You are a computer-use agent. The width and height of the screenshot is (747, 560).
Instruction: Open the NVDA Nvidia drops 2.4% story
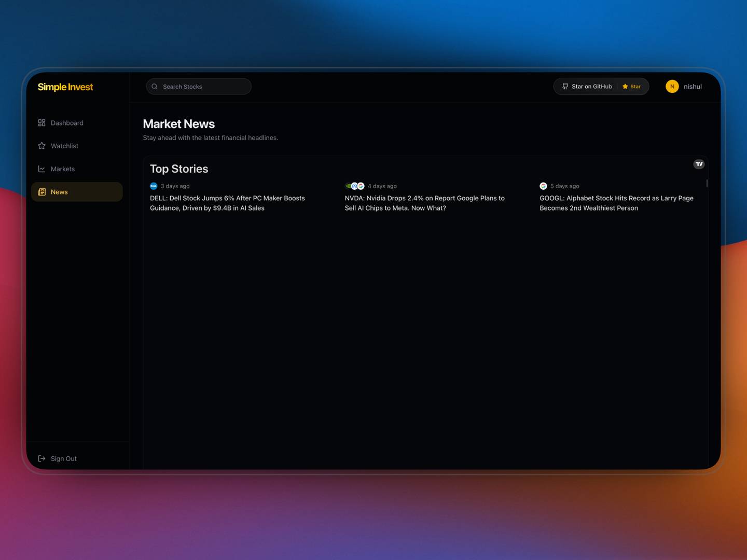click(x=424, y=203)
